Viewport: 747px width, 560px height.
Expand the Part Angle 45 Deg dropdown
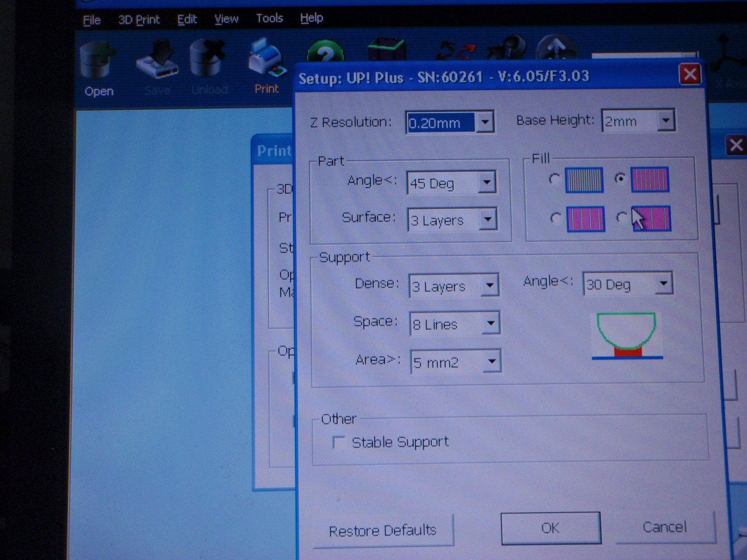(487, 183)
